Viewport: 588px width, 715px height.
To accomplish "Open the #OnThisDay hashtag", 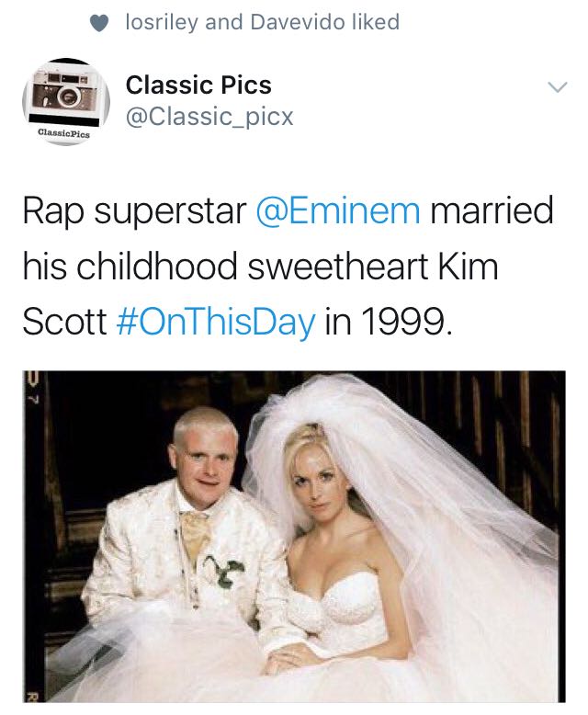I will (x=216, y=321).
